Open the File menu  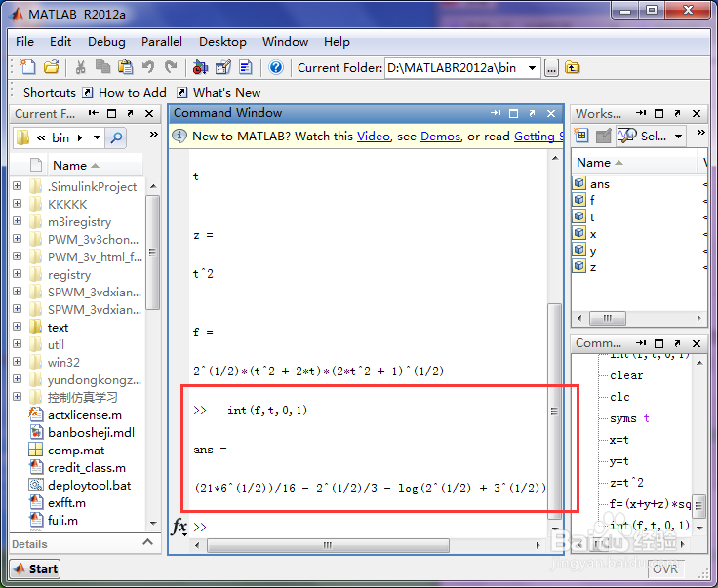pos(24,42)
